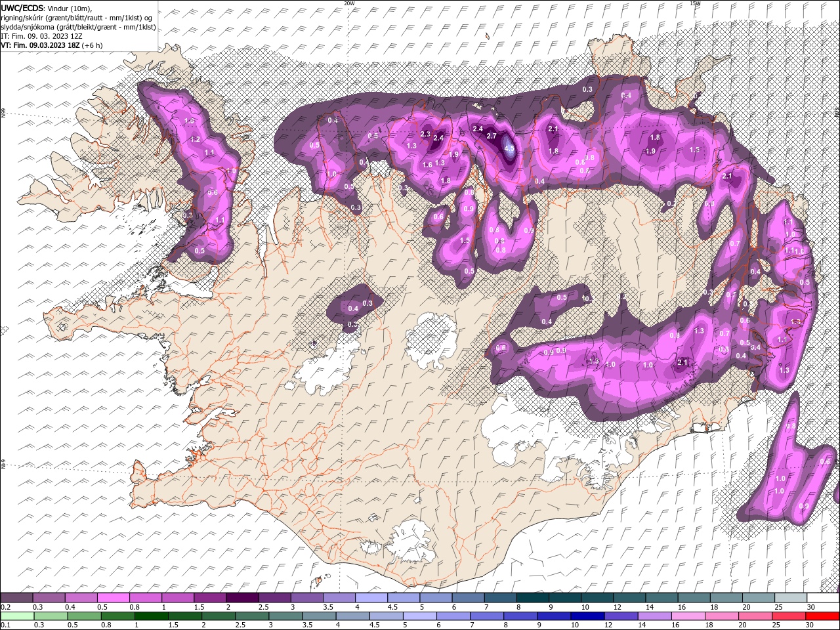Click the light grey swatch before the white one

coord(791,598)
